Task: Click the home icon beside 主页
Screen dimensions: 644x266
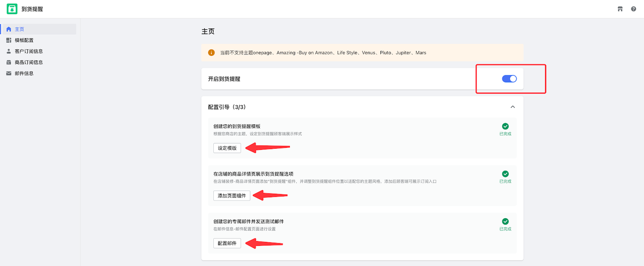Action: tap(9, 29)
